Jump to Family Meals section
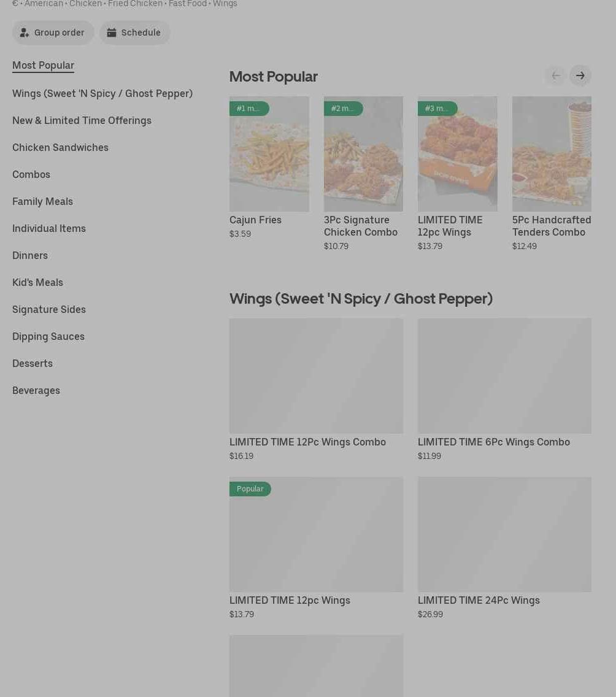 click(42, 201)
